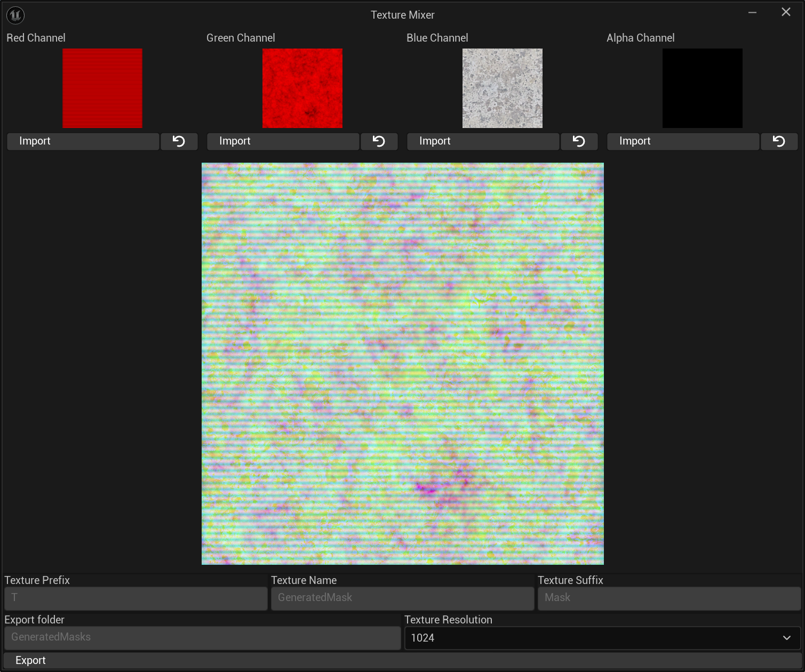Viewport: 805px width, 672px height.
Task: Focus the Texture Prefix field
Action: click(x=136, y=598)
